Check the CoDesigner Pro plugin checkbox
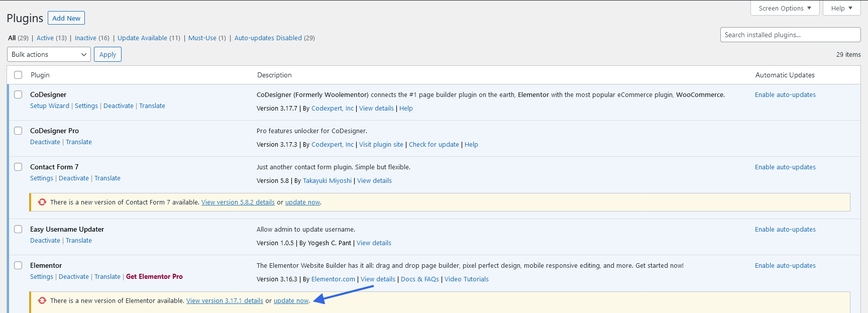 (18, 131)
